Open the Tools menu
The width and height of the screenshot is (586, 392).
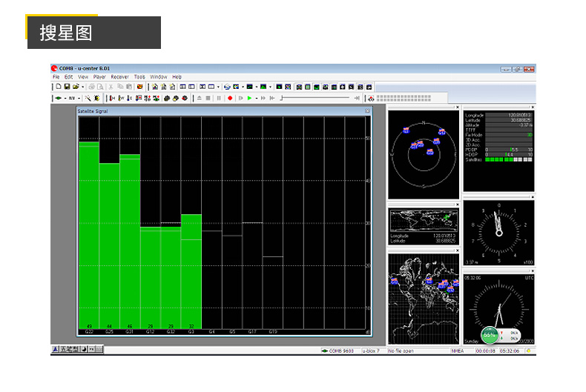(x=139, y=76)
